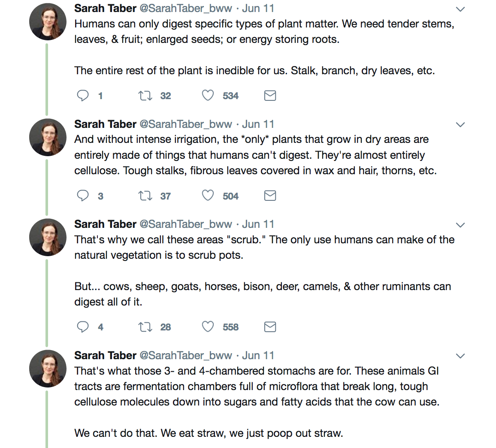Expand the chevron on the 4-chambered stomachs tweet
Image resolution: width=496 pixels, height=448 pixels.
pyautogui.click(x=460, y=356)
